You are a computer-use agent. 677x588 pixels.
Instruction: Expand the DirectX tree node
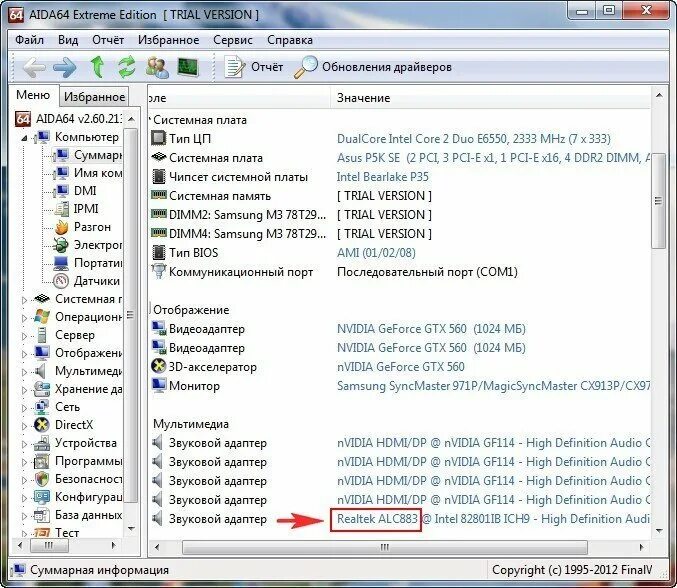pos(24,427)
